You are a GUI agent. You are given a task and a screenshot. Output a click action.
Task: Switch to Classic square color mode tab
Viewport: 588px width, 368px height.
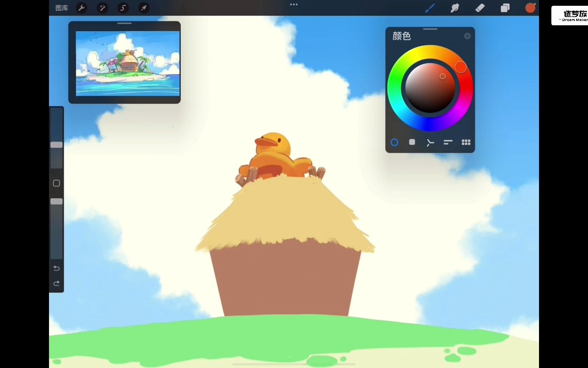click(x=412, y=142)
